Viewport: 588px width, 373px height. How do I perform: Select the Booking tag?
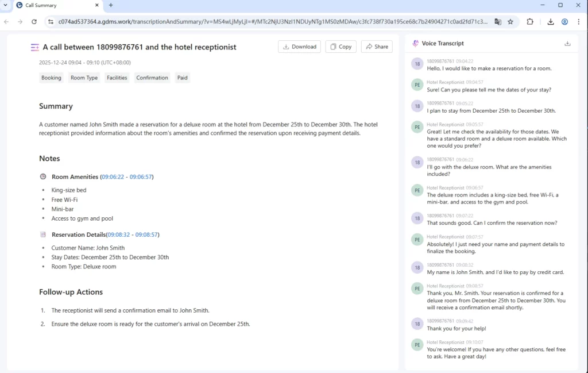[51, 78]
